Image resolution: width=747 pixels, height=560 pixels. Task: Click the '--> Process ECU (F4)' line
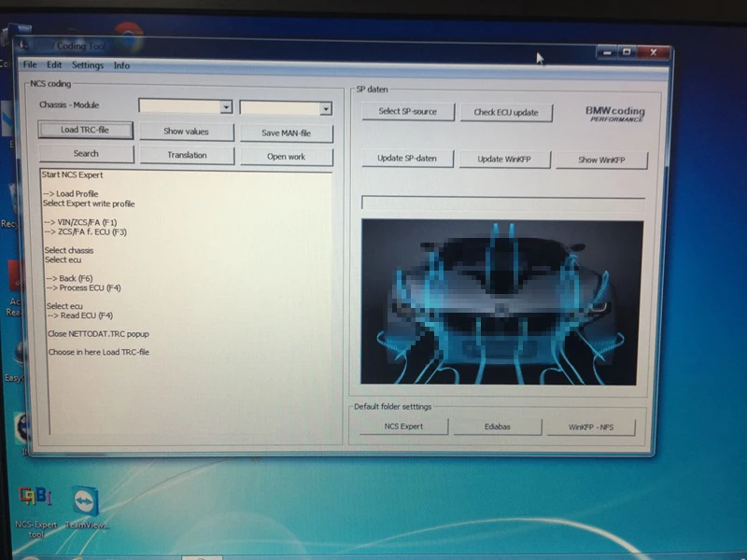(x=83, y=287)
